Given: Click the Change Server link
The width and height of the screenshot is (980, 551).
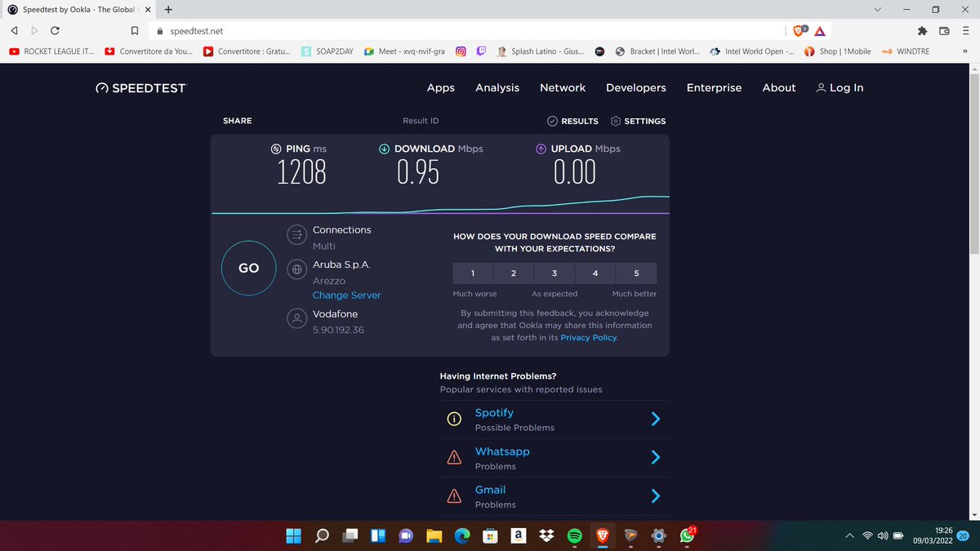Looking at the screenshot, I should (346, 295).
